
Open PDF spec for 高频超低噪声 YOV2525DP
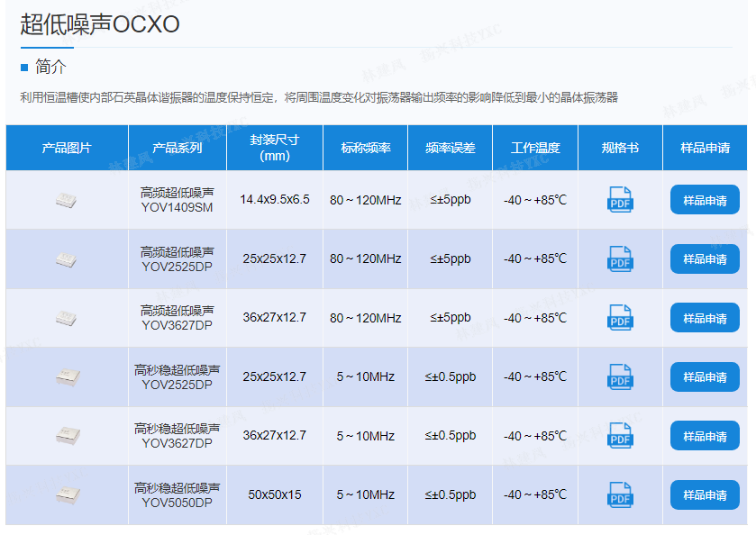click(620, 258)
